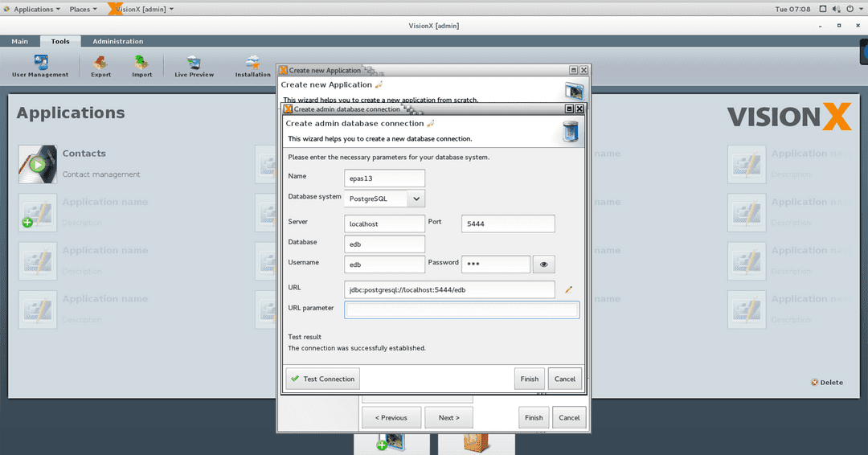The height and width of the screenshot is (455, 868).
Task: Cancel the database connection dialog
Action: (565, 379)
